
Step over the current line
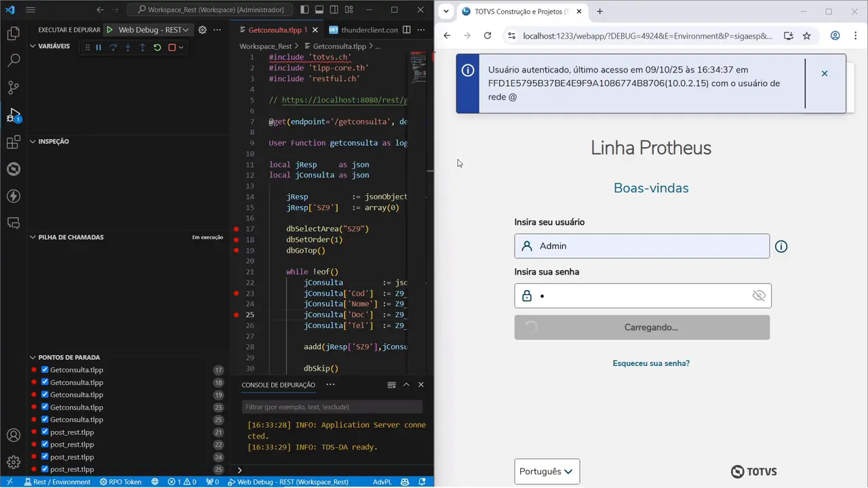click(113, 47)
